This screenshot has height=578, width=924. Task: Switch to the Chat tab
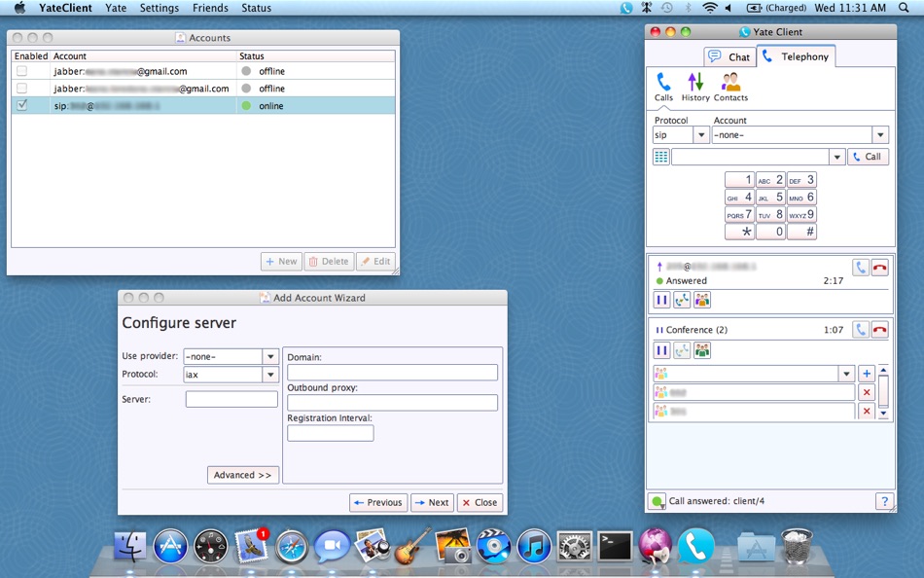(730, 56)
